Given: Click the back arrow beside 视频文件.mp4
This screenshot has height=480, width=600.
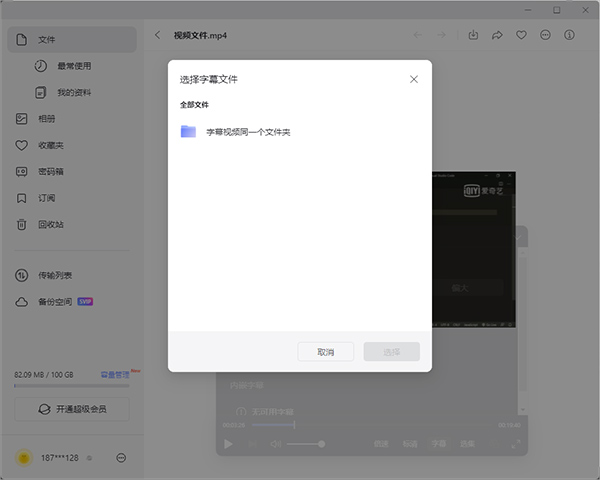Looking at the screenshot, I should pyautogui.click(x=158, y=35).
